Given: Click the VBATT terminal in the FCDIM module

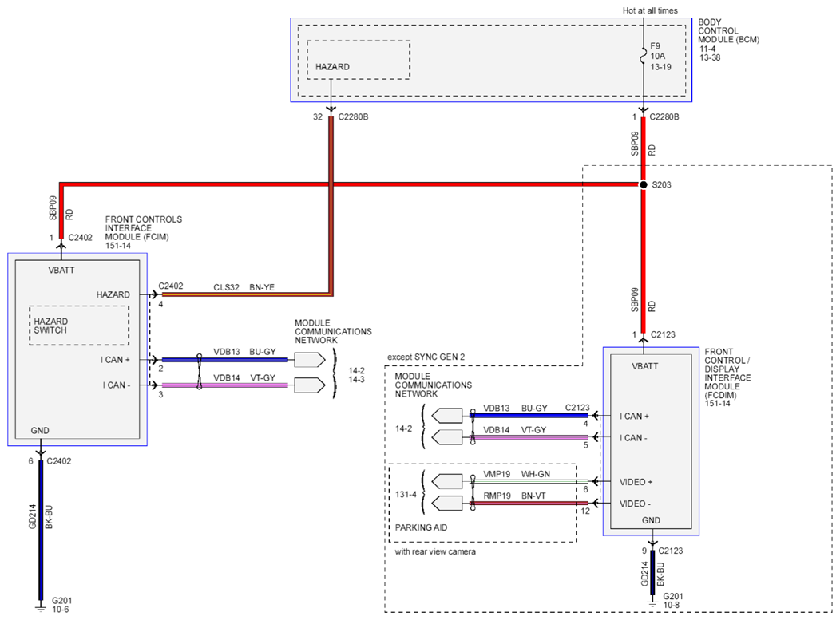Looking at the screenshot, I should coord(646,368).
